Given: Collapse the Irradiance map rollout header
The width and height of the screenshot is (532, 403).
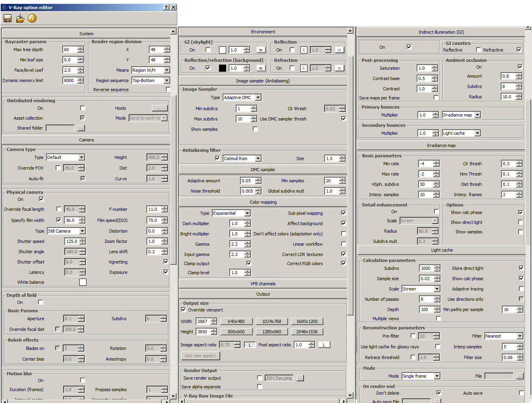Looking at the screenshot, I should [x=441, y=145].
